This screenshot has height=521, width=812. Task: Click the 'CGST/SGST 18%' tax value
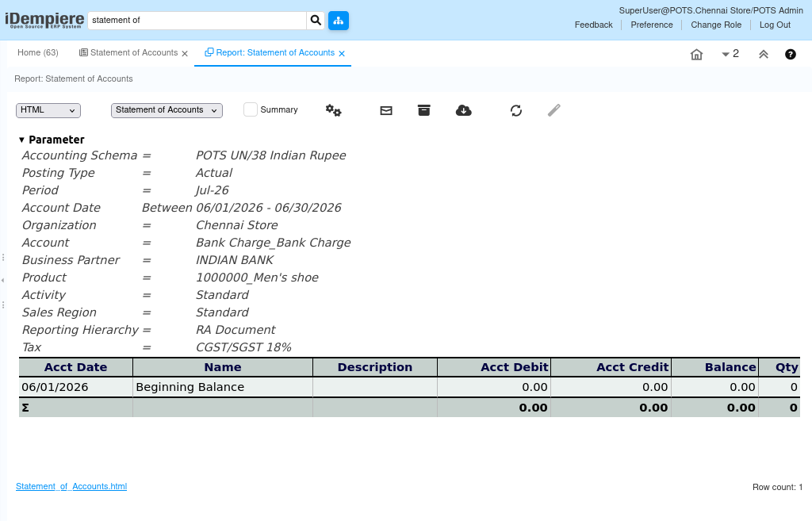pos(243,347)
